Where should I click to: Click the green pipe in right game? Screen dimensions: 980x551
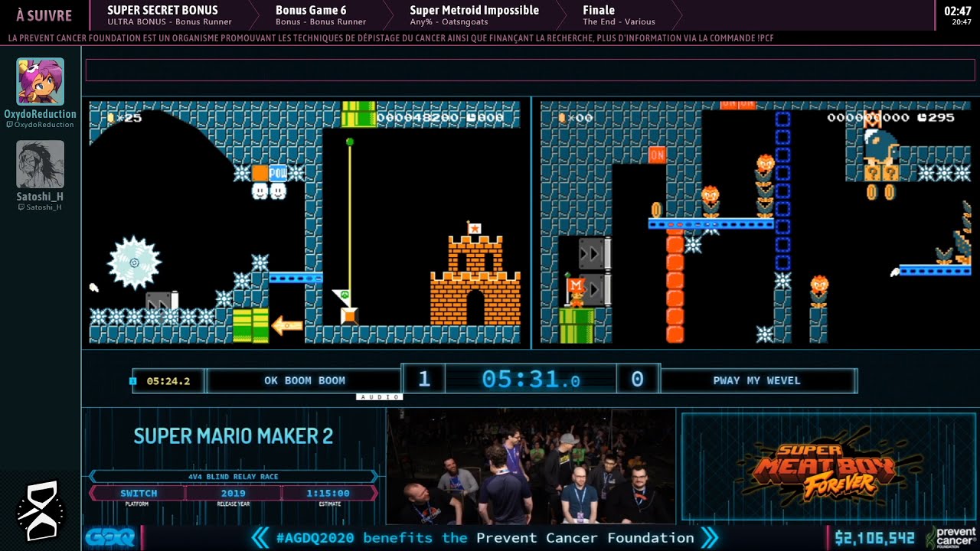tap(577, 325)
